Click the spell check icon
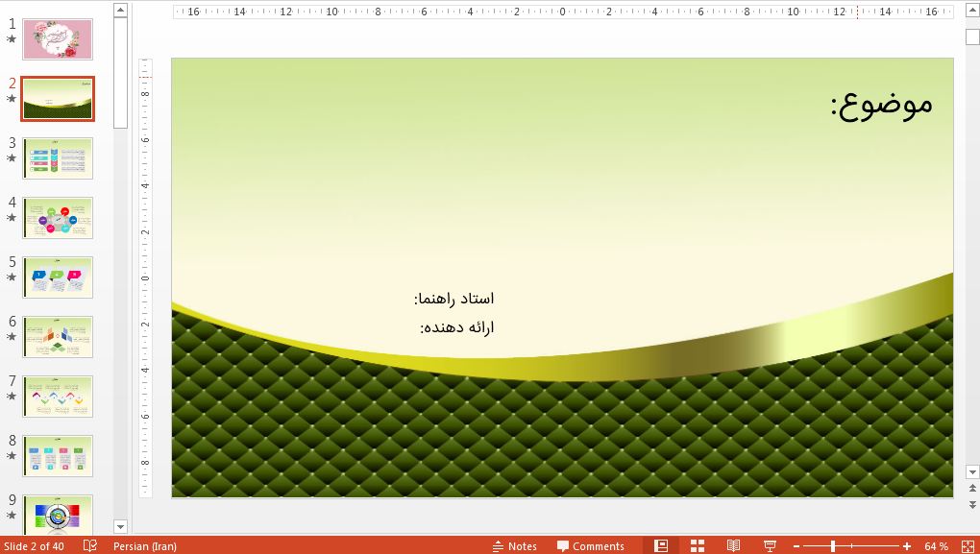This screenshot has height=554, width=980. pyautogui.click(x=90, y=545)
